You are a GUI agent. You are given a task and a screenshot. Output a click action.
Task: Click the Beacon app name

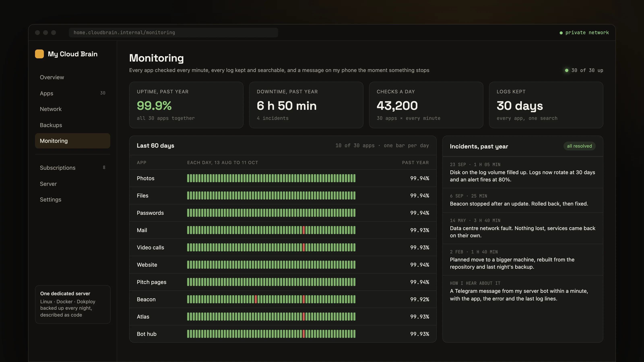[x=146, y=299]
